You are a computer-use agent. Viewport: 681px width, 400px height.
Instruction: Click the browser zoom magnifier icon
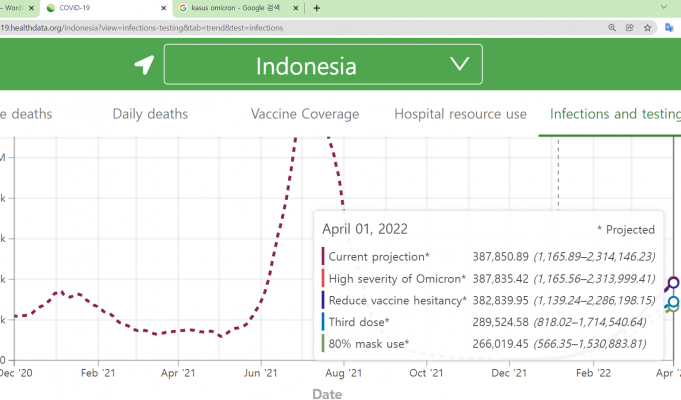[612, 28]
